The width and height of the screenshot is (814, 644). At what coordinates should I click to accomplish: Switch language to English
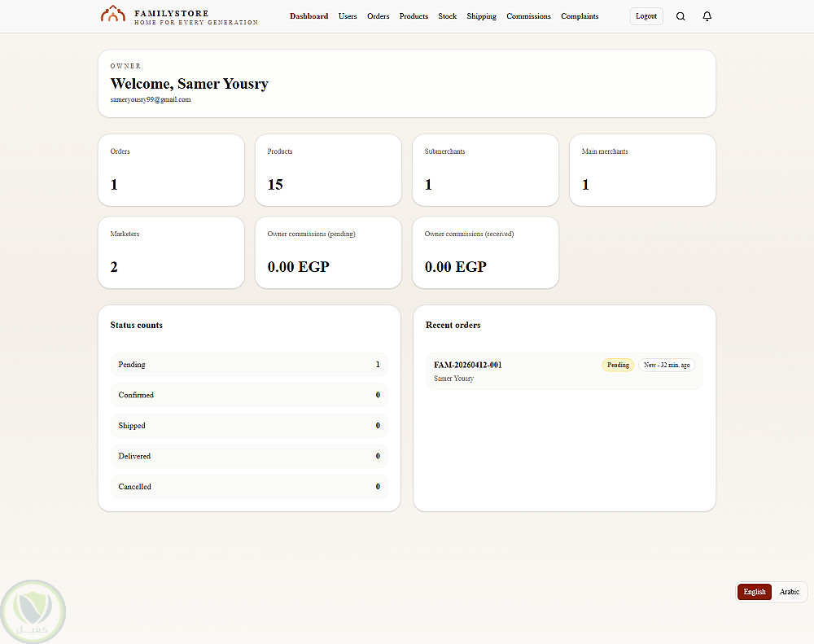(x=755, y=592)
